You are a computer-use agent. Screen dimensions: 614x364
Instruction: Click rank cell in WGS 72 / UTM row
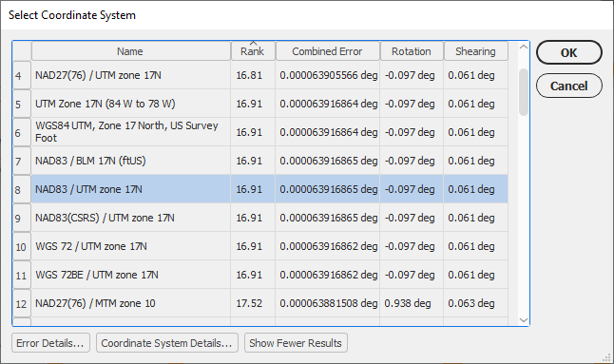(253, 246)
